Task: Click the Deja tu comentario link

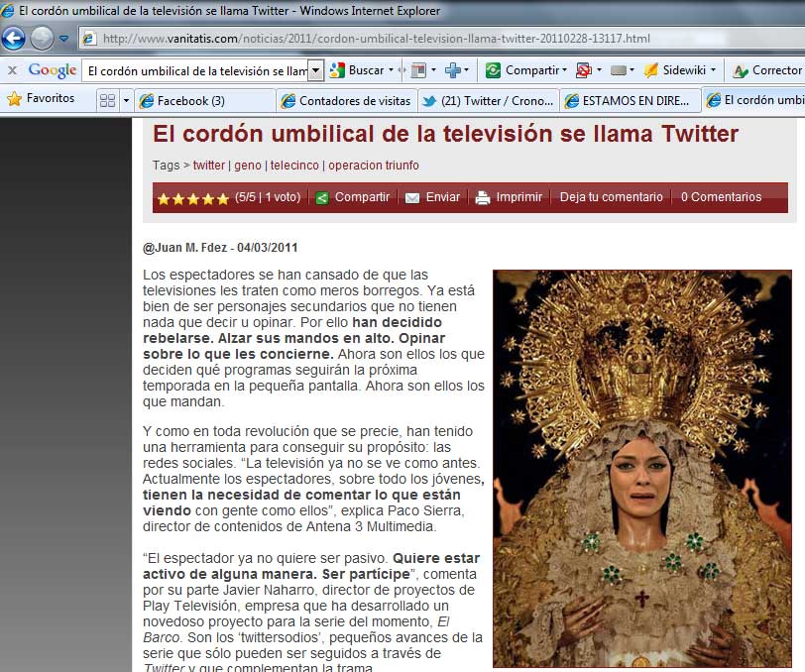Action: pos(611,197)
